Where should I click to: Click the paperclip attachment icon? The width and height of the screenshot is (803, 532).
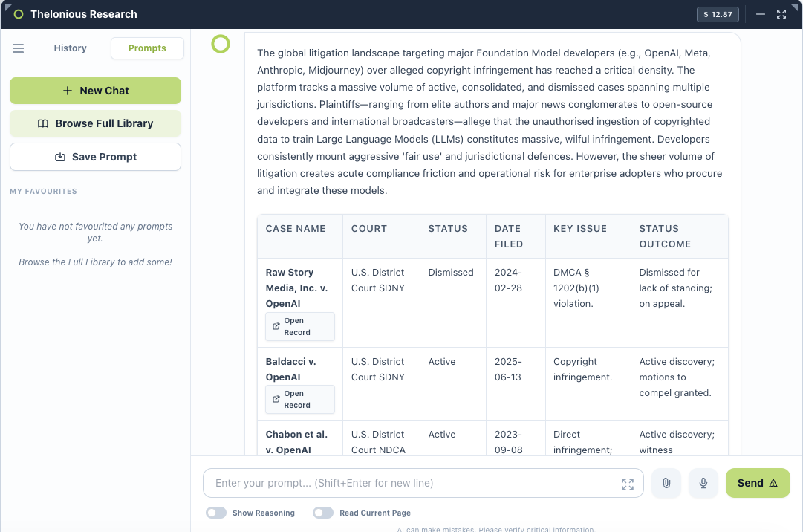pos(666,483)
